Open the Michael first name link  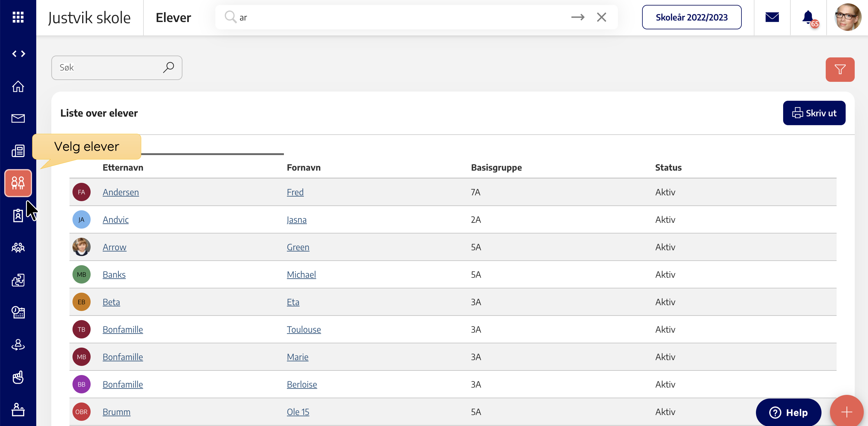[301, 275]
